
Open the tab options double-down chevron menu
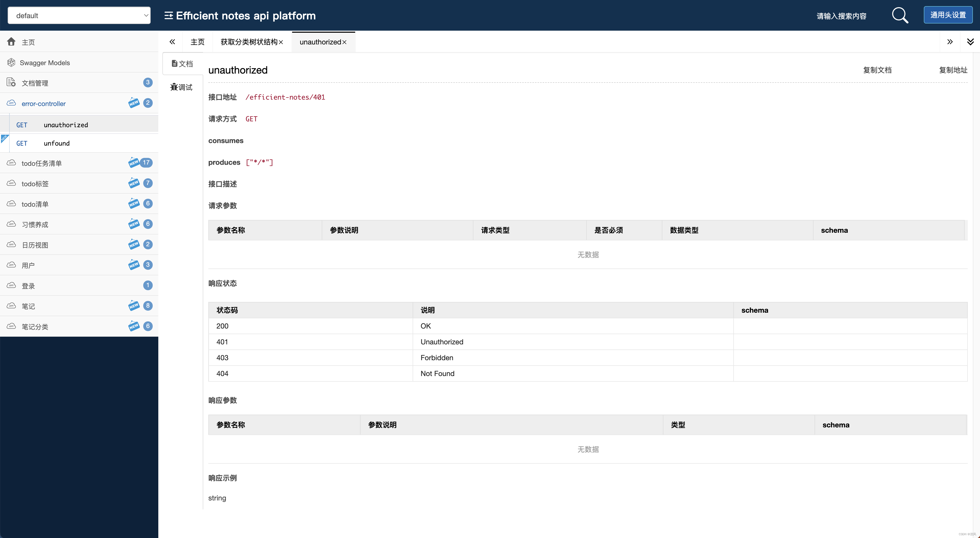tap(971, 42)
